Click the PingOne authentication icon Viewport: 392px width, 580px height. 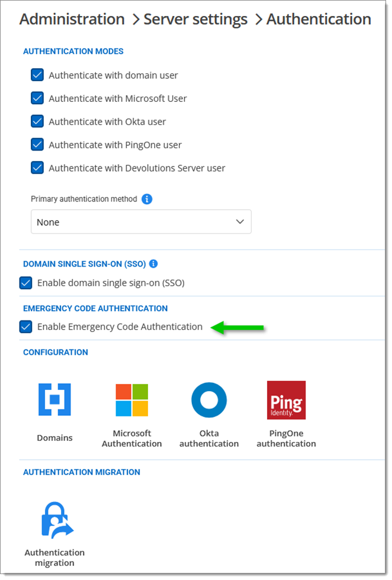tap(286, 400)
